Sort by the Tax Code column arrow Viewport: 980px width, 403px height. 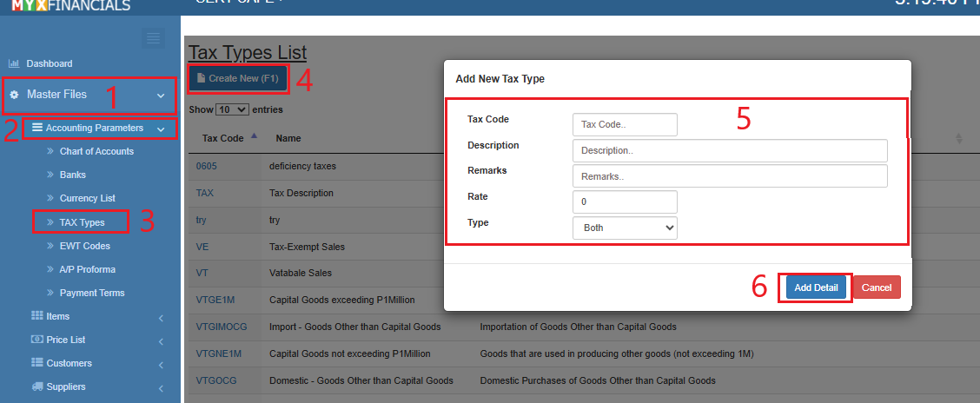pos(253,135)
